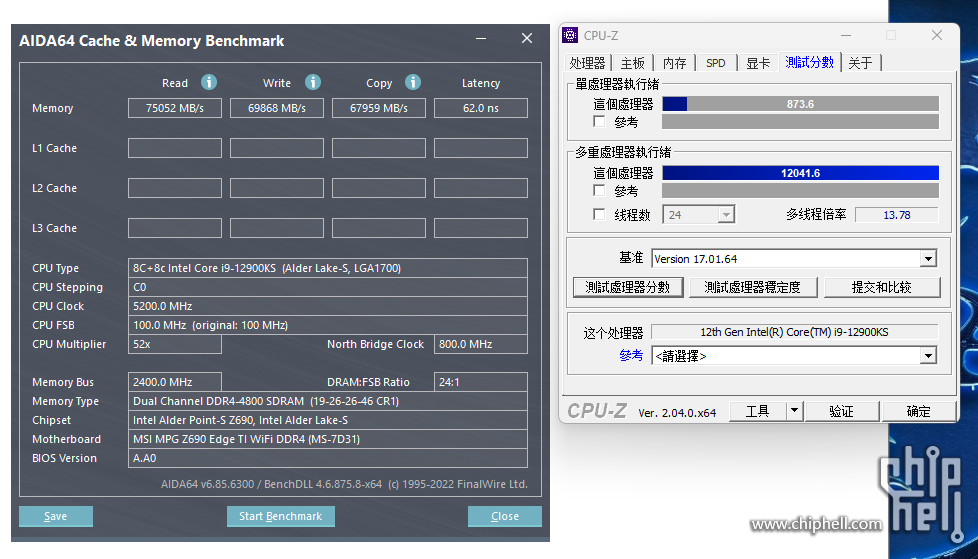
Task: Click the empty L2 Cache Write field
Action: coord(277,188)
